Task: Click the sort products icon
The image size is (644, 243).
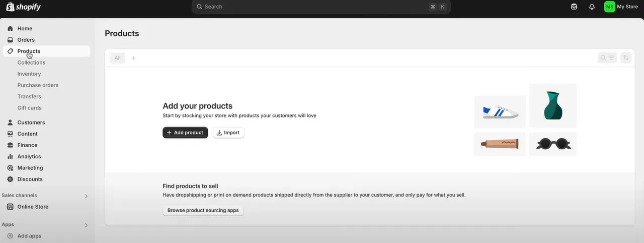Action: (x=625, y=58)
